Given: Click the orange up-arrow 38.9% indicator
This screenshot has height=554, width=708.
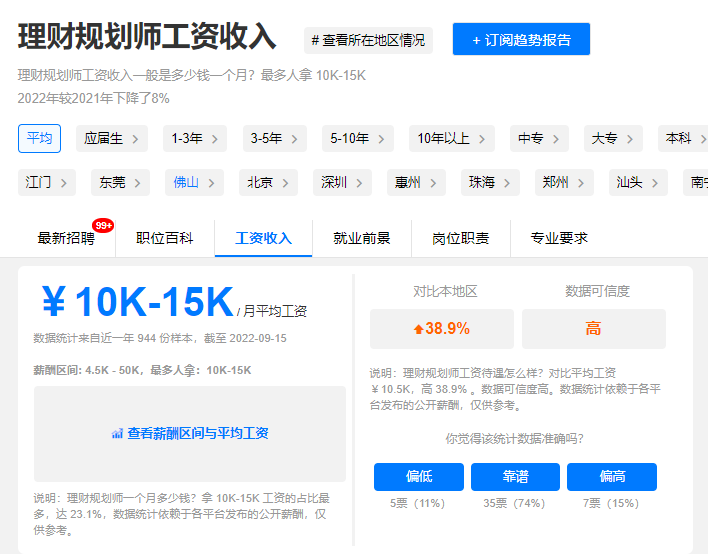Looking at the screenshot, I should point(441,328).
